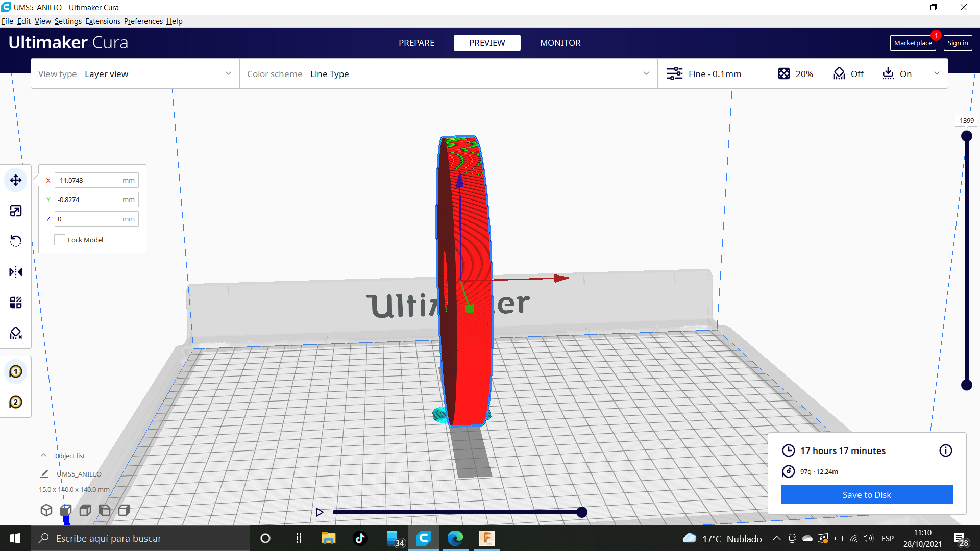The height and width of the screenshot is (551, 980).
Task: Switch to the PREPARE stage
Action: (x=416, y=43)
